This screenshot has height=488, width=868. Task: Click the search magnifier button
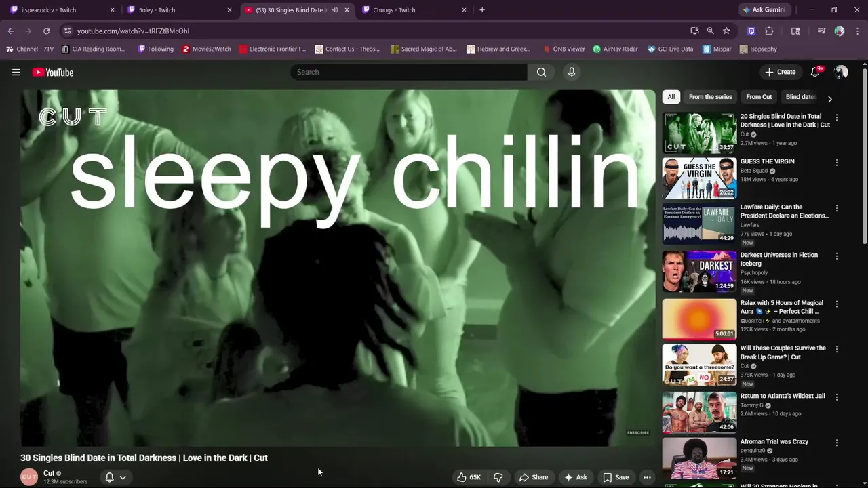click(541, 73)
